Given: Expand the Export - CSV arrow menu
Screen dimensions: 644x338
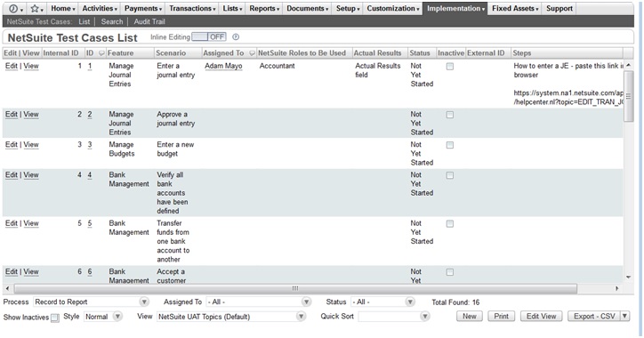Looking at the screenshot, I should point(624,317).
